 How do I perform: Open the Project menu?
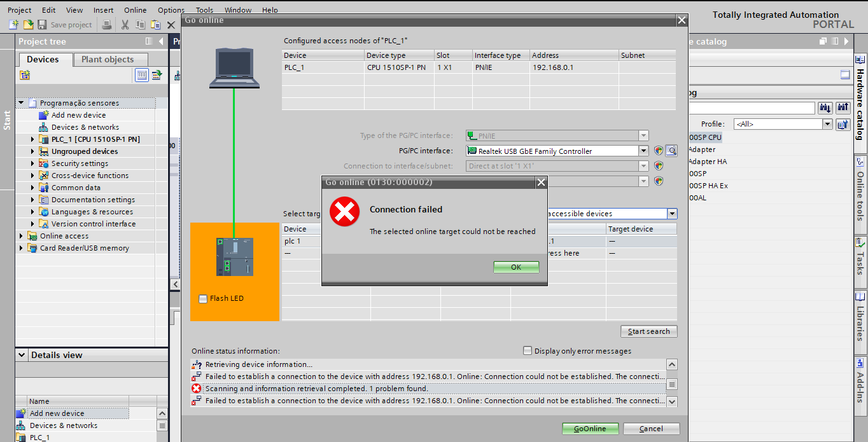[20, 10]
